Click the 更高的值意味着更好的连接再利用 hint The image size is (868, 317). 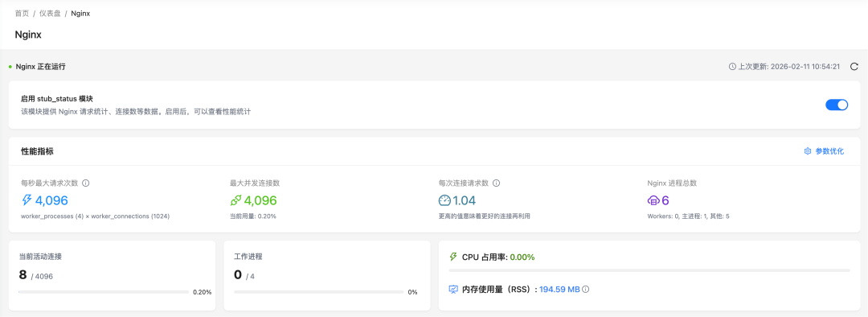coord(485,216)
